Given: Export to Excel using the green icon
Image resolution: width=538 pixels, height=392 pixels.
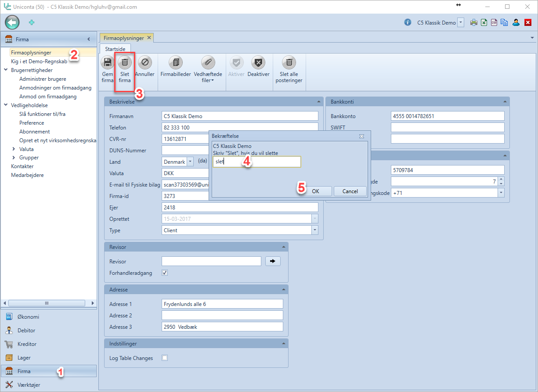Looking at the screenshot, I should pyautogui.click(x=484, y=22).
